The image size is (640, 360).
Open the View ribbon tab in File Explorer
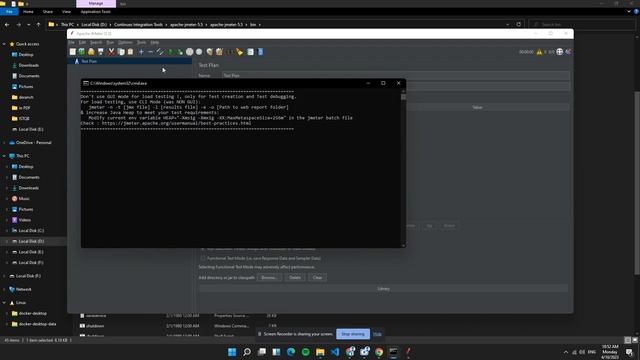click(x=66, y=12)
